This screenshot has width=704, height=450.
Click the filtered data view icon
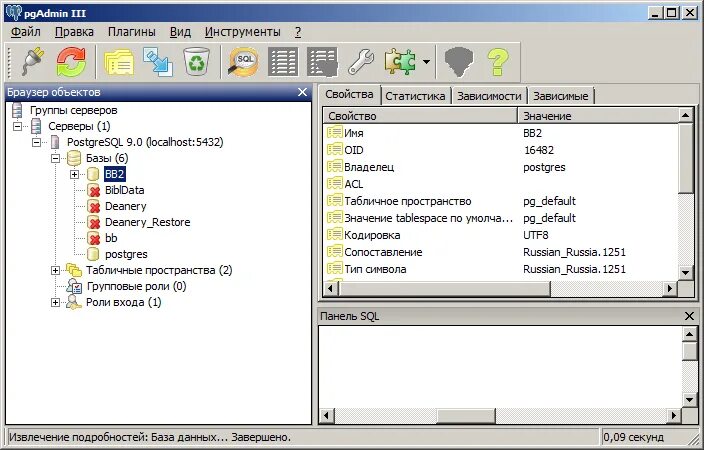(322, 62)
